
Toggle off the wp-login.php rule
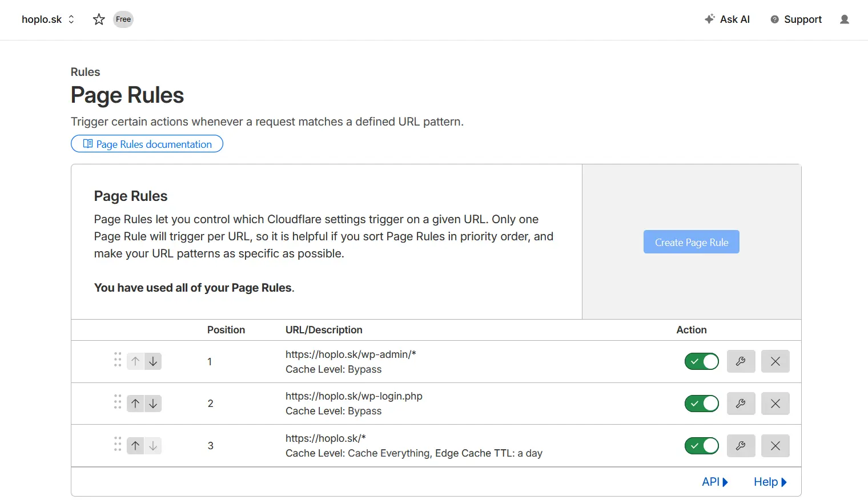coord(701,403)
